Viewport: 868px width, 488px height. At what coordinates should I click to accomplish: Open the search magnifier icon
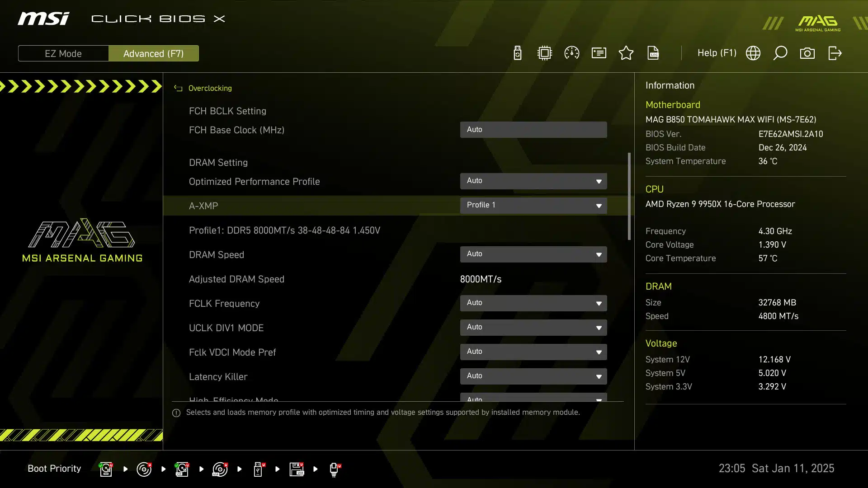click(x=780, y=53)
